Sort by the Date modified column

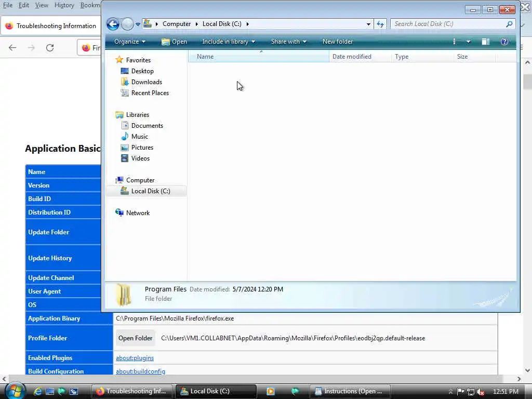(360, 57)
